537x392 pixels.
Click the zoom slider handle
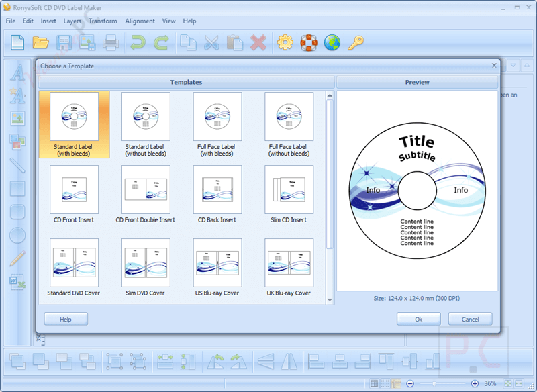click(434, 383)
